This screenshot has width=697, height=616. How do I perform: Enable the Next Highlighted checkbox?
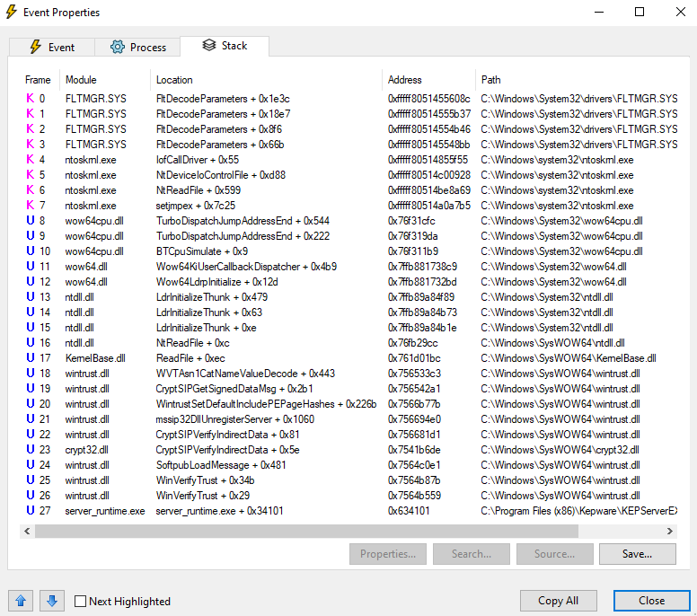[x=81, y=602]
